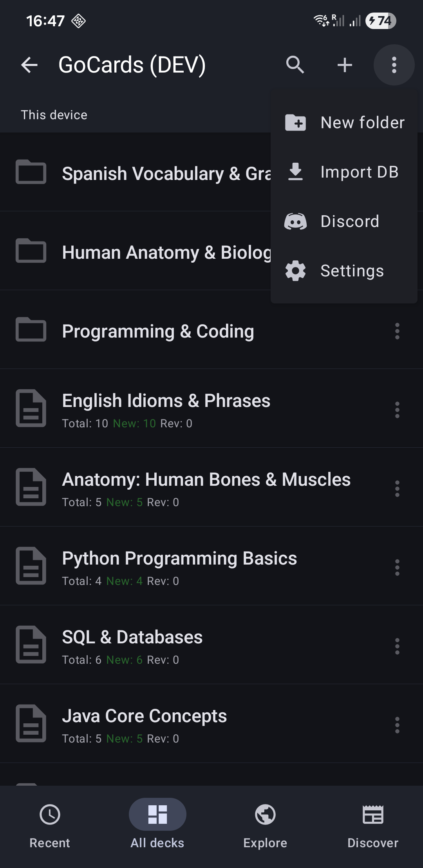Open the Spanish Vocabulary folder
Screen dimensions: 423x868
pos(157,174)
